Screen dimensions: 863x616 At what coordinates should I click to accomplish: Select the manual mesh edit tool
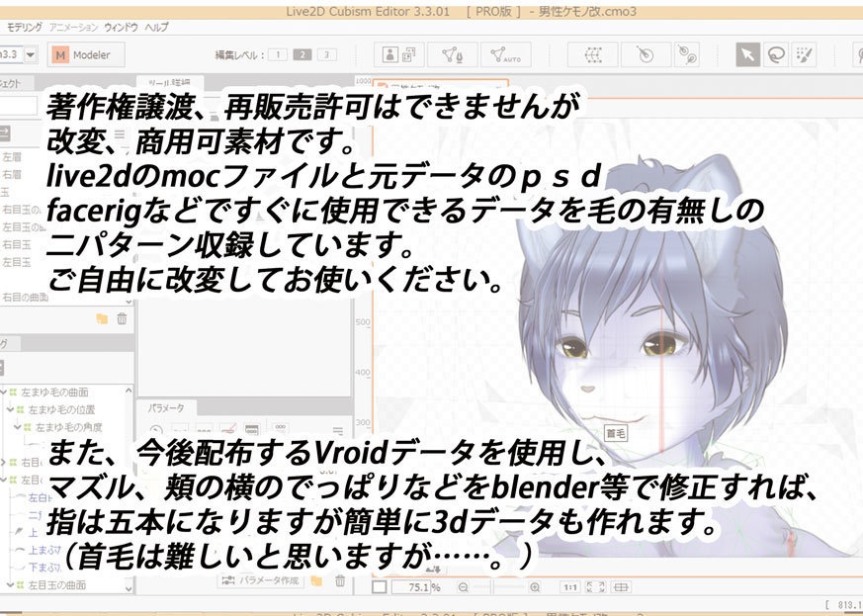pos(453,54)
